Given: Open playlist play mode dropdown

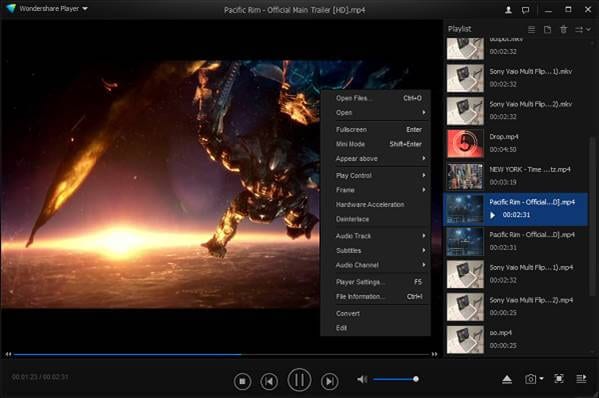Looking at the screenshot, I should click(583, 29).
